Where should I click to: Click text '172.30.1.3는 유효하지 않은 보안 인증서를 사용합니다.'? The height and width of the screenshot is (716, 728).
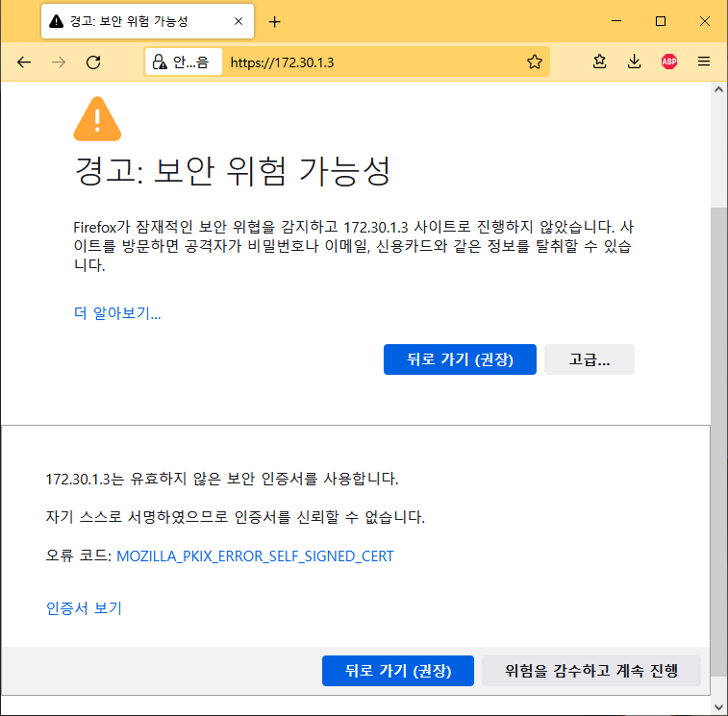222,479
